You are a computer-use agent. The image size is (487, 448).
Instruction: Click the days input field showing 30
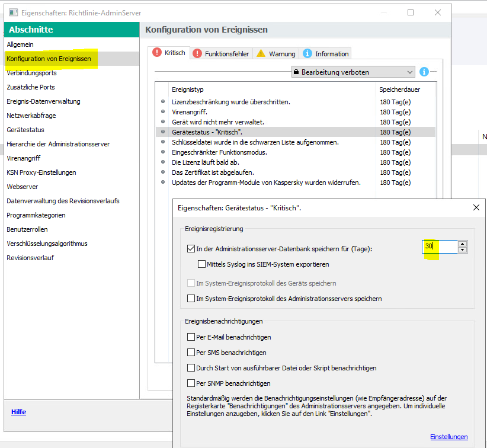[x=440, y=247]
